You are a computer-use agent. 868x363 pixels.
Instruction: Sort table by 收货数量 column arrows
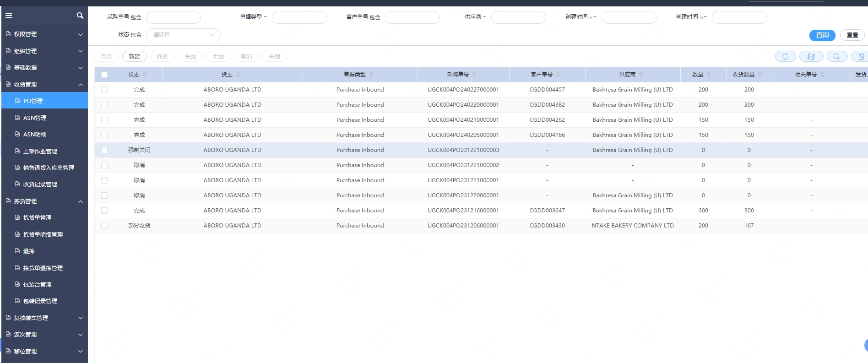click(x=760, y=75)
